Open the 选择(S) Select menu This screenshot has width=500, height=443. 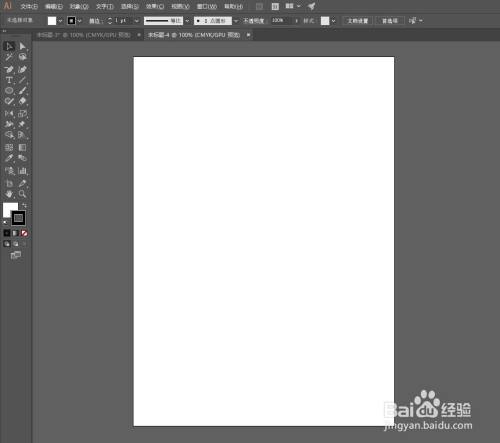[130, 7]
